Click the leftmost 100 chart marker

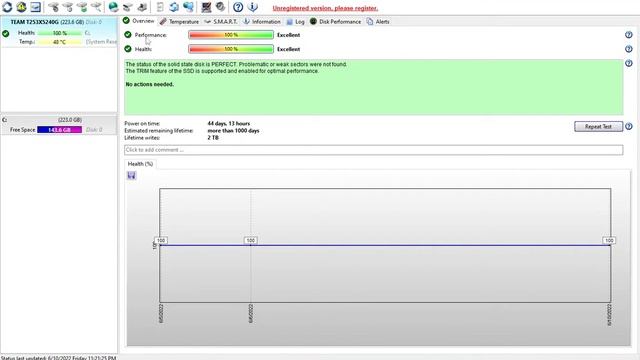click(x=161, y=240)
